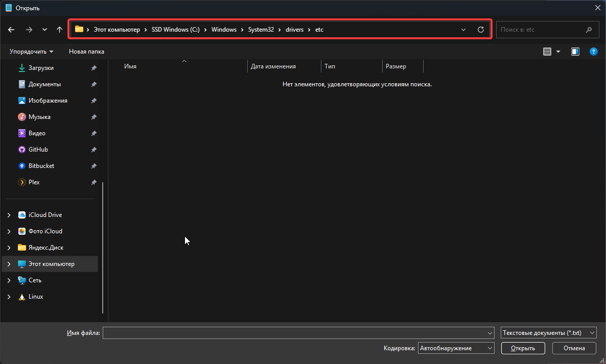Expand the Сеть network node
The height and width of the screenshot is (364, 606).
click(x=9, y=280)
